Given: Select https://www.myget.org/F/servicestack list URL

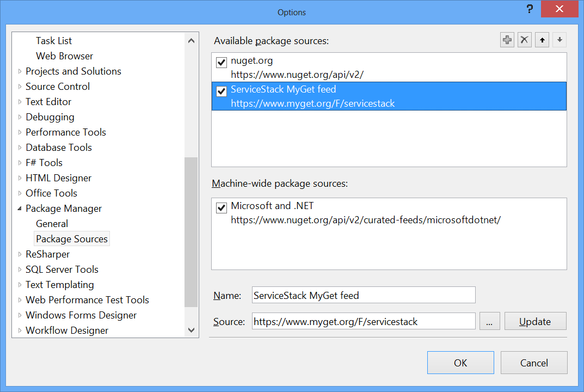Looking at the screenshot, I should coord(312,103).
